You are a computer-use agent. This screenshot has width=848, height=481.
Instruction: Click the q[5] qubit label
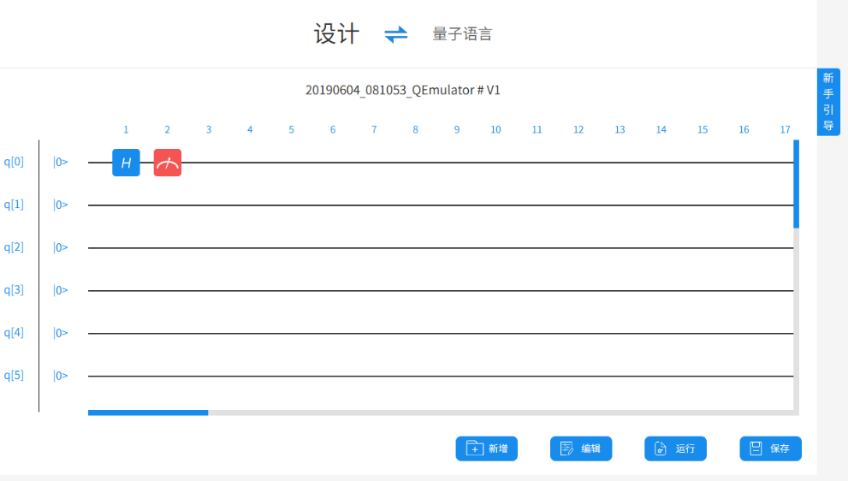tap(14, 376)
